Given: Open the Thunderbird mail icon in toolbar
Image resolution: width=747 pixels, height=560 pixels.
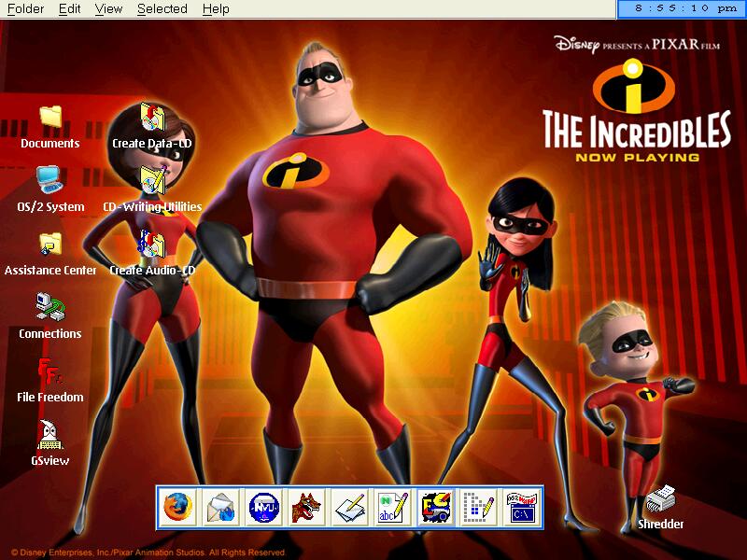Looking at the screenshot, I should tap(220, 508).
